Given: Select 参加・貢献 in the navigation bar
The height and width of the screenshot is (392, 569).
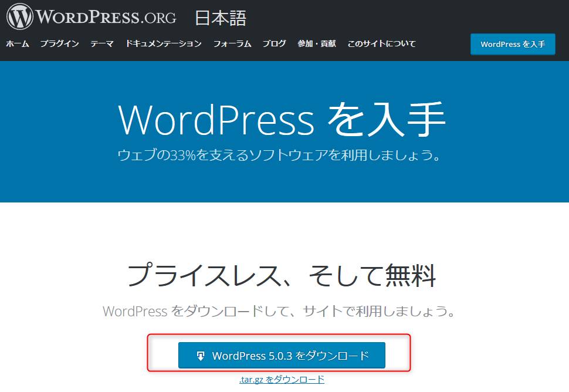Looking at the screenshot, I should click(317, 44).
